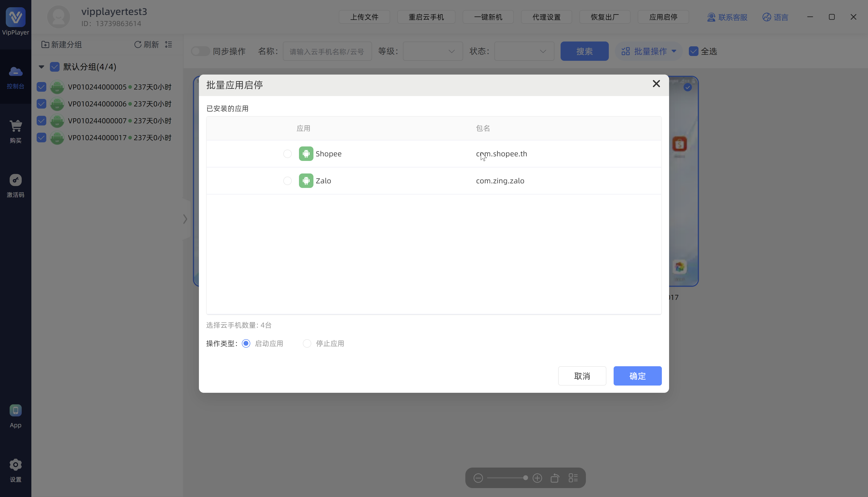The image size is (868, 497).
Task: Choose 停止应用 operation type
Action: click(307, 343)
